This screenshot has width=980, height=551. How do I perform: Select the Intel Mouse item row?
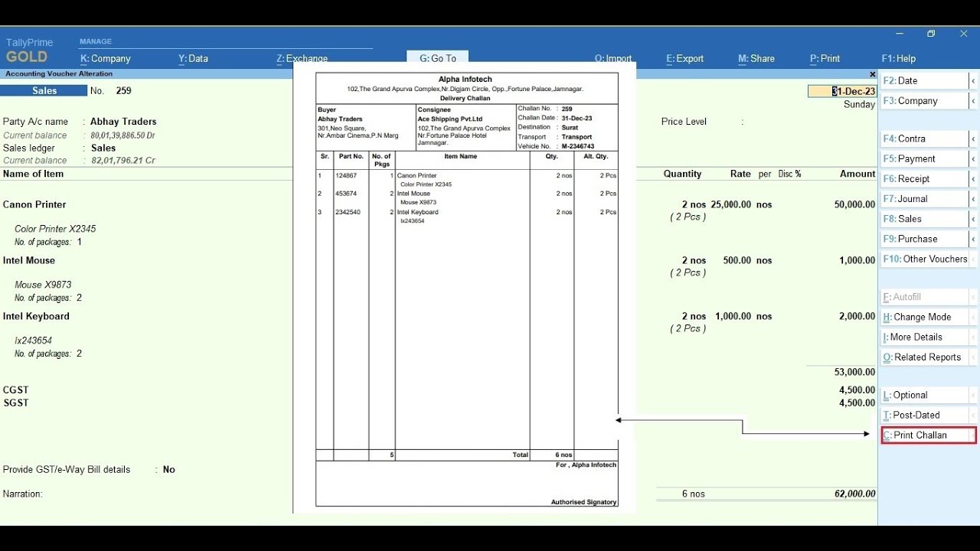tap(29, 260)
